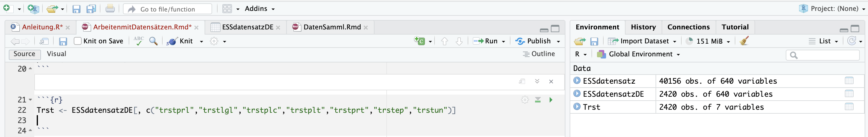Create a new R project
The height and width of the screenshot is (137, 868).
pos(33,9)
